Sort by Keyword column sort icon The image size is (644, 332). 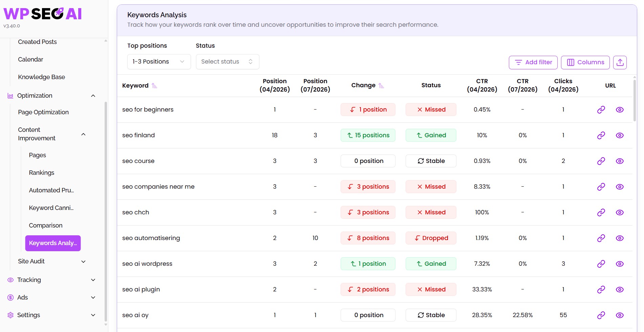[154, 86]
